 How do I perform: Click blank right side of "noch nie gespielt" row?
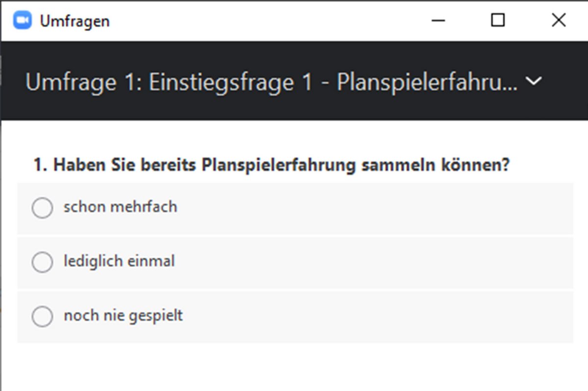tap(392, 317)
